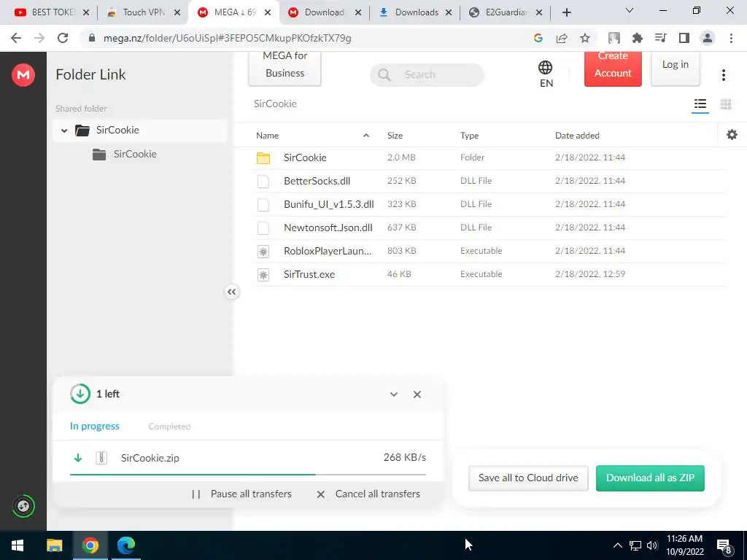Close the transfers panel
Image resolution: width=747 pixels, height=560 pixels.
(x=417, y=394)
